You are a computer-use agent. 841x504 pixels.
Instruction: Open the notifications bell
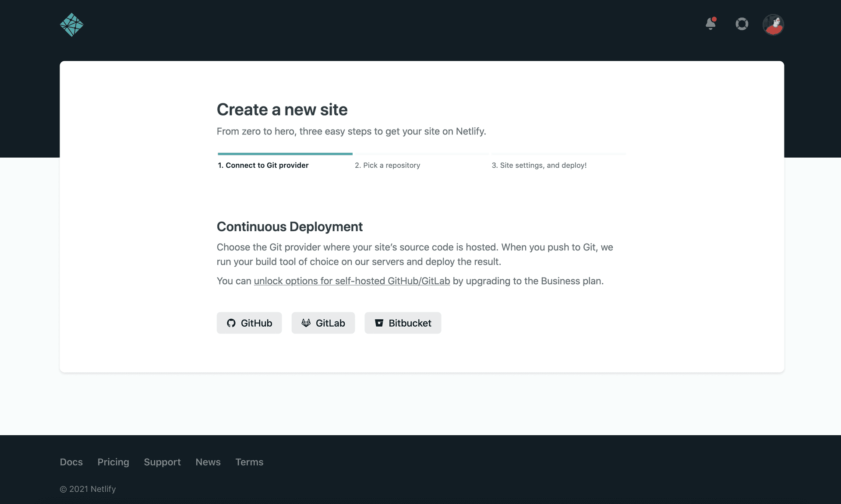(710, 24)
